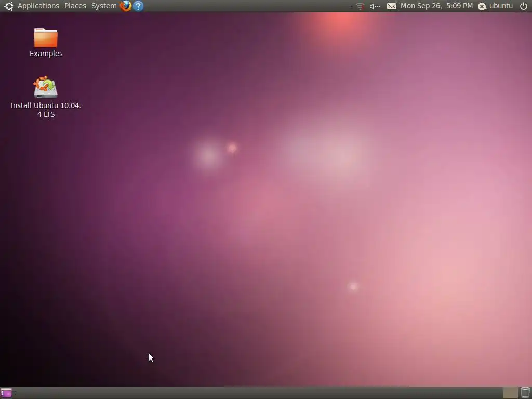Image resolution: width=532 pixels, height=399 pixels.
Task: Open the wireless network indicator
Action: (360, 6)
